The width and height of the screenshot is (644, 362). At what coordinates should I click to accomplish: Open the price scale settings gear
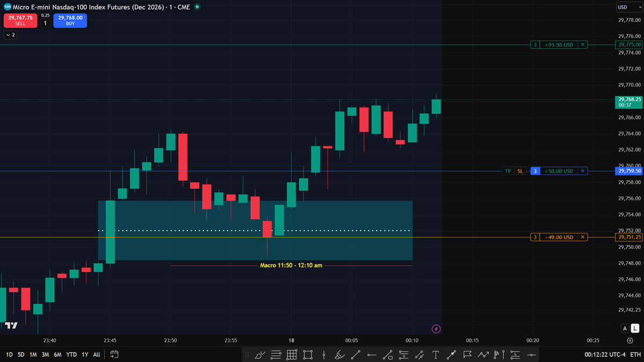tap(630, 341)
